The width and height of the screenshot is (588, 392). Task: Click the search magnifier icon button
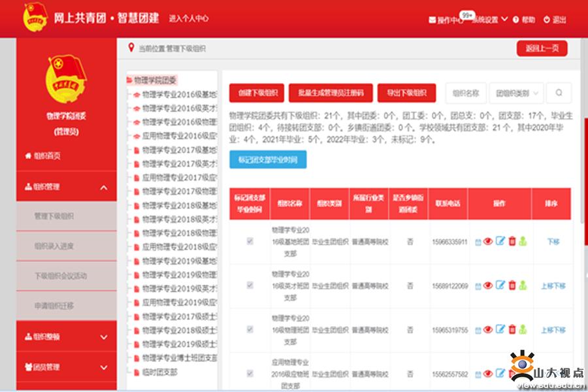click(559, 93)
